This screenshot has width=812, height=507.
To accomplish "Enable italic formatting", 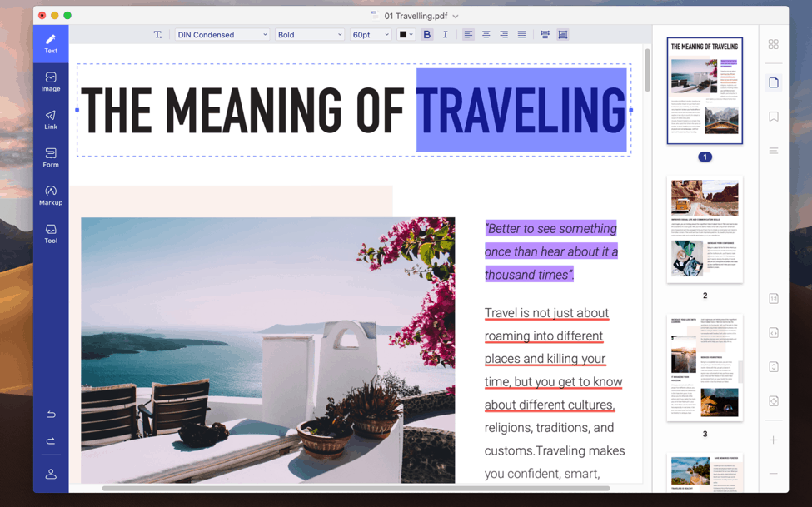I will point(445,34).
